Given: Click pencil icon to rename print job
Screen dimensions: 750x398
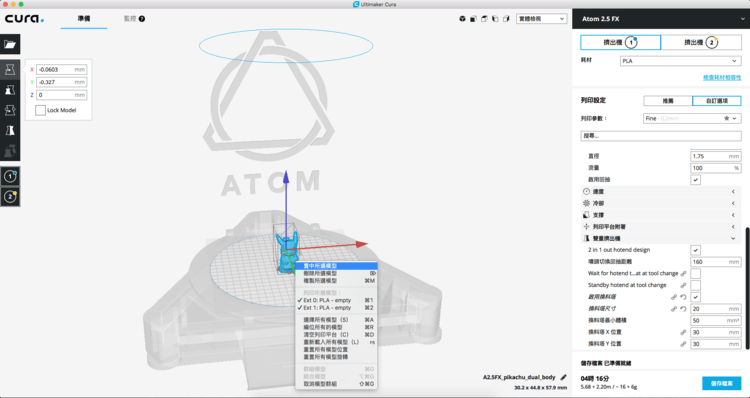Looking at the screenshot, I should coord(563,377).
